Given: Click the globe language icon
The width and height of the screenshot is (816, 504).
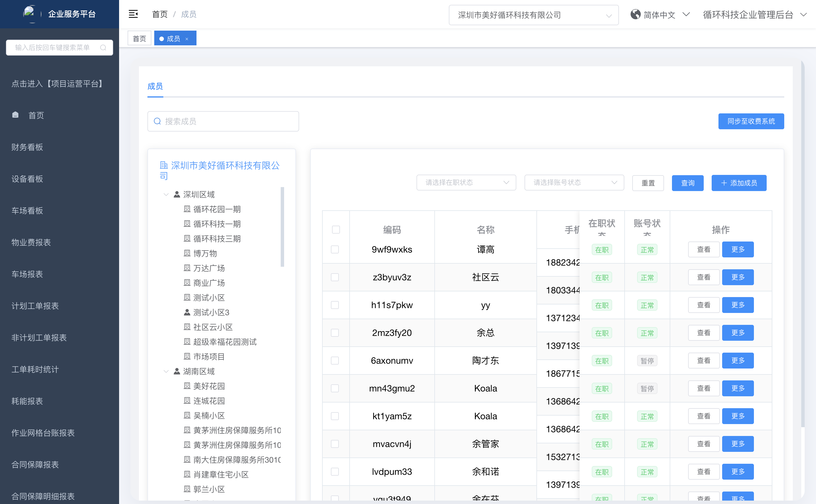Looking at the screenshot, I should [635, 14].
